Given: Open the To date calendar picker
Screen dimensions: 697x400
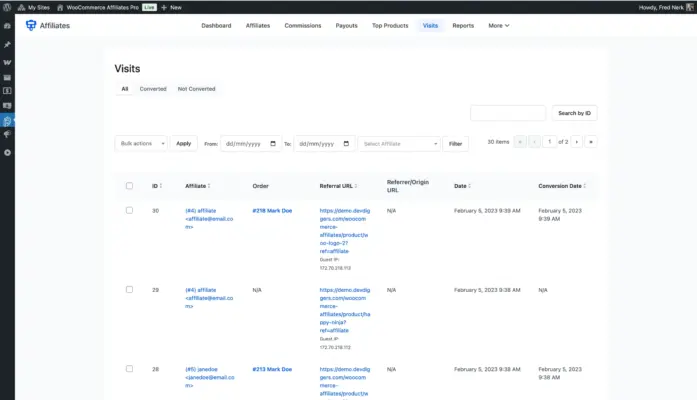Looking at the screenshot, I should 346,144.
